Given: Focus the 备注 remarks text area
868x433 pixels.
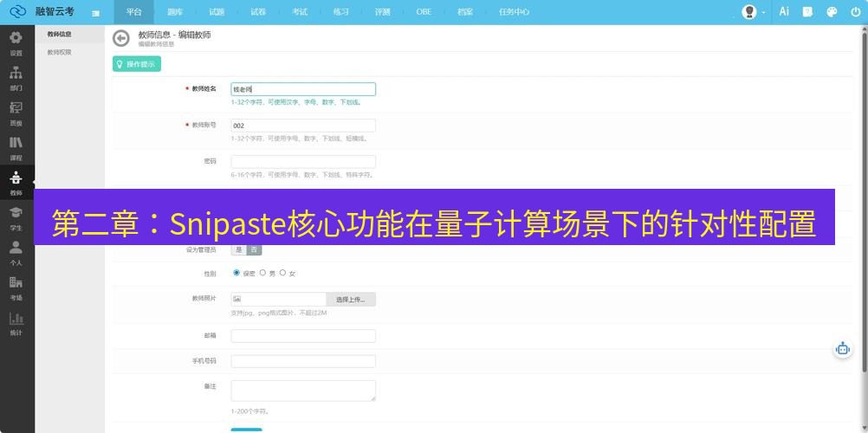Looking at the screenshot, I should click(x=303, y=391).
